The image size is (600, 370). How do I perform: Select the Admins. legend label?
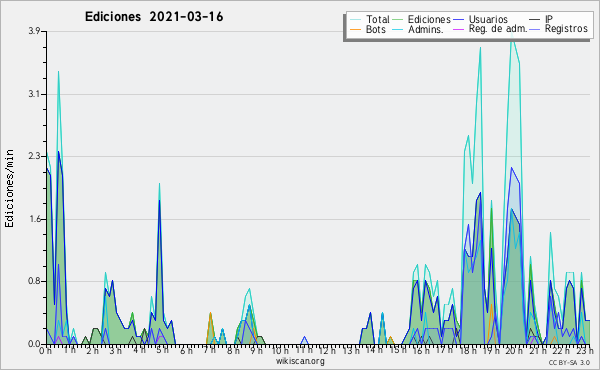(x=426, y=29)
